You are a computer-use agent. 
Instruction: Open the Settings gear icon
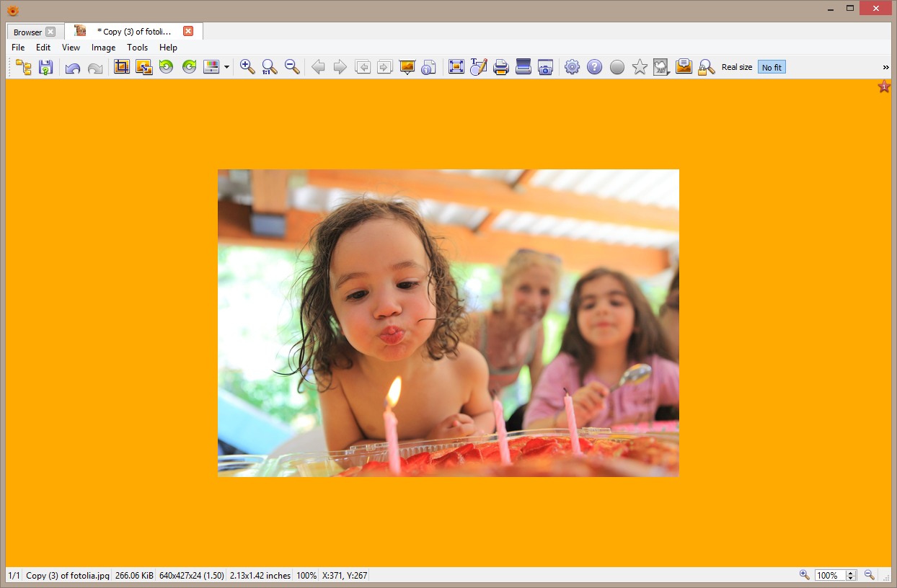tap(572, 66)
